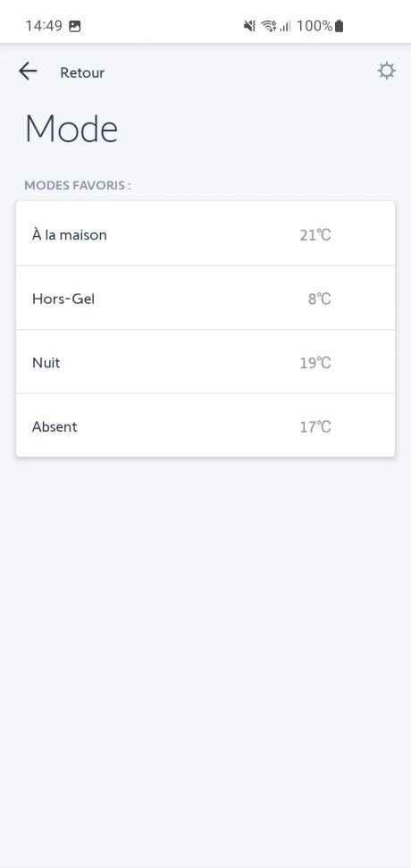411x868 pixels.
Task: Tap the 17°C temperature value
Action: tap(315, 426)
